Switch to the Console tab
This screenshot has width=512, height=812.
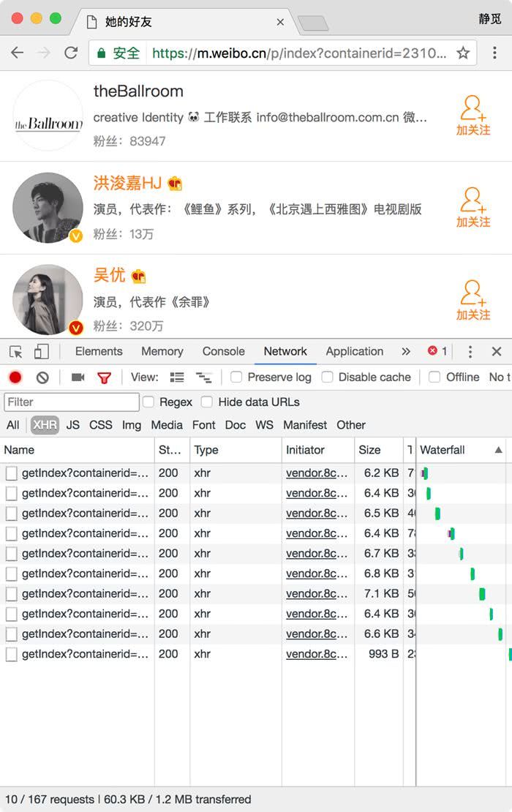coord(223,352)
